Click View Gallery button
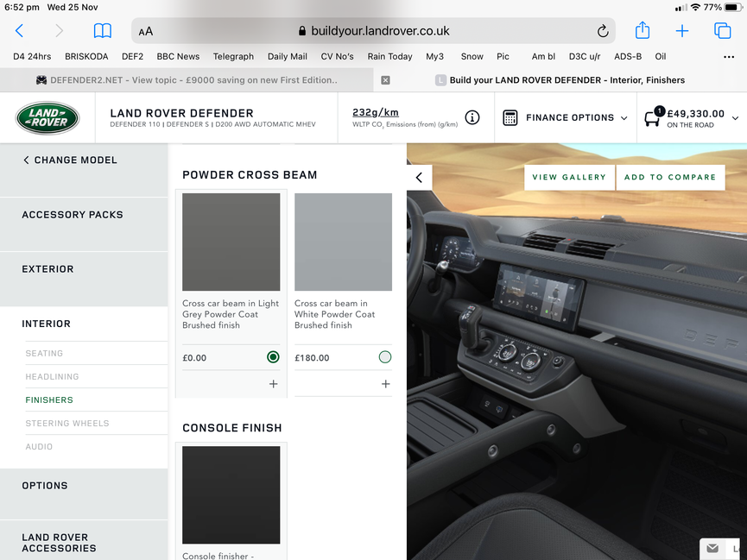The width and height of the screenshot is (747, 560). point(569,177)
